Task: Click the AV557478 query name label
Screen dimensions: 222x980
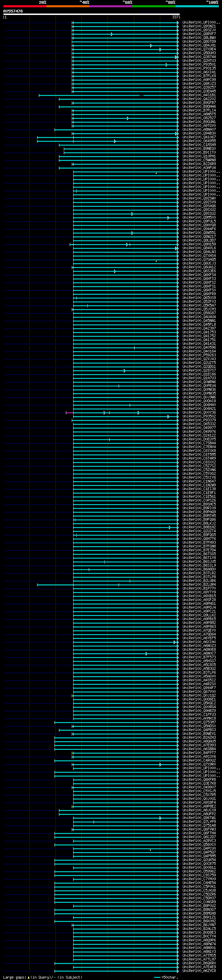Action: 13,11
